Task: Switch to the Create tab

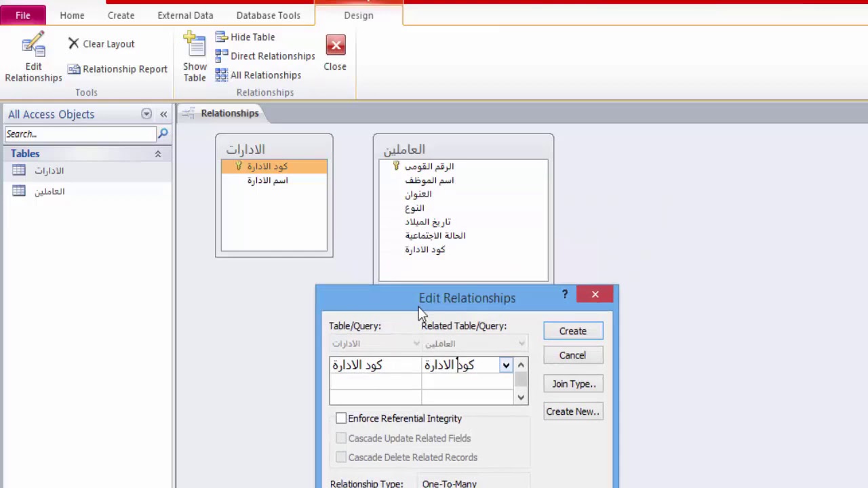Action: (x=121, y=15)
